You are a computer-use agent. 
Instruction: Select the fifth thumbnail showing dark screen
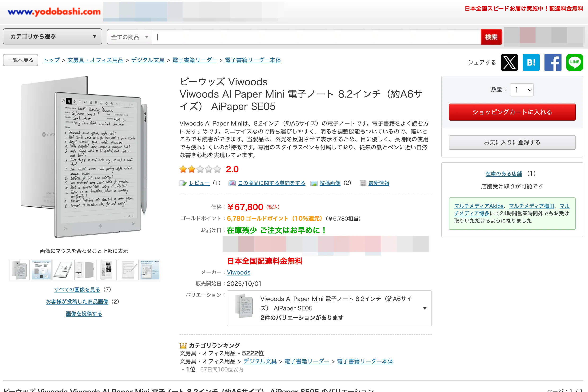tap(106, 270)
